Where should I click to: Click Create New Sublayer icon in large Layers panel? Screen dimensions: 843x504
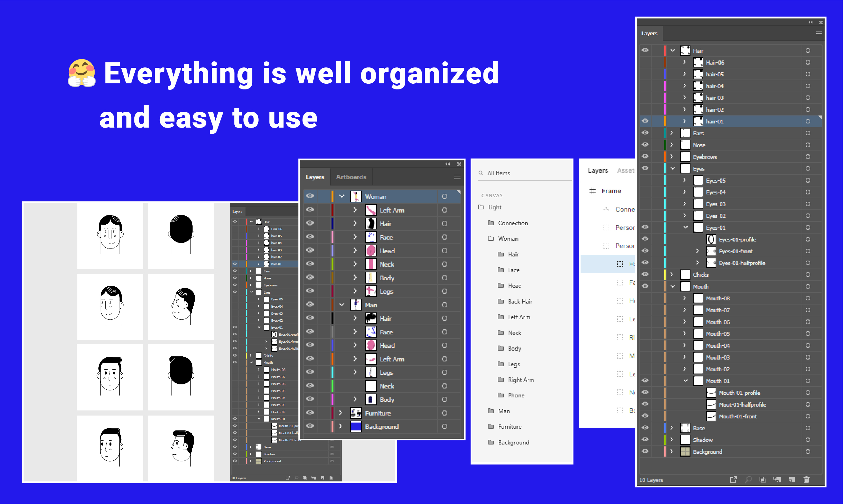[777, 479]
